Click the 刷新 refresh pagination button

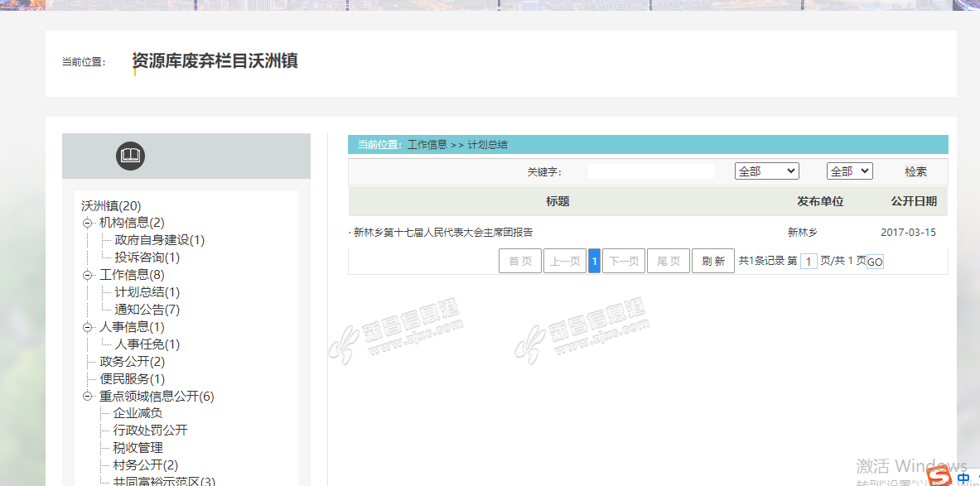point(712,261)
